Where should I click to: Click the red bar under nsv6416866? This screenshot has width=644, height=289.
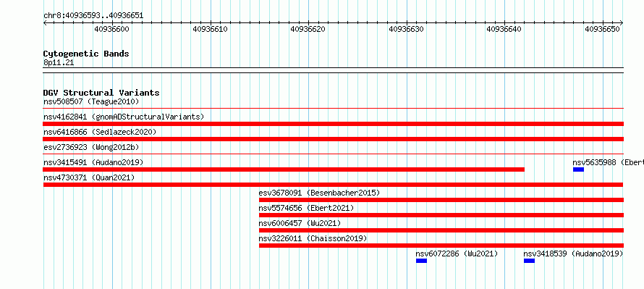pos(334,139)
